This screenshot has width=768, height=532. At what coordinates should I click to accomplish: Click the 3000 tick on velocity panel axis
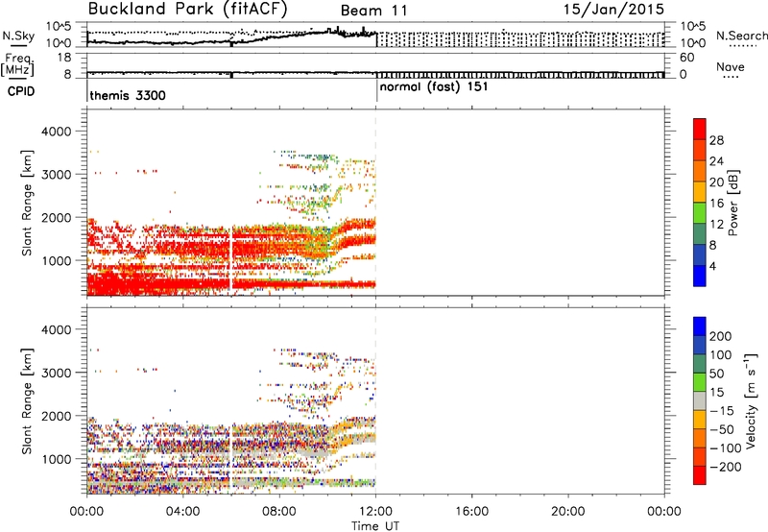[x=57, y=373]
